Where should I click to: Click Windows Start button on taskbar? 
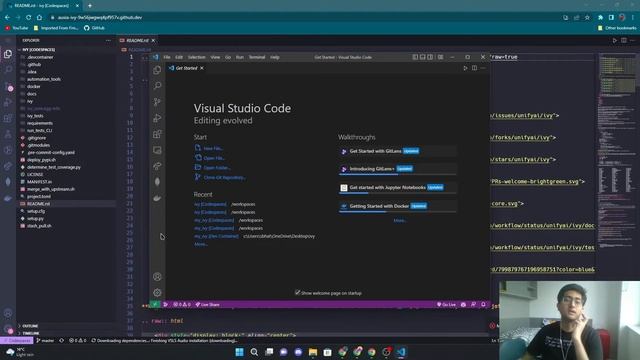point(240,352)
